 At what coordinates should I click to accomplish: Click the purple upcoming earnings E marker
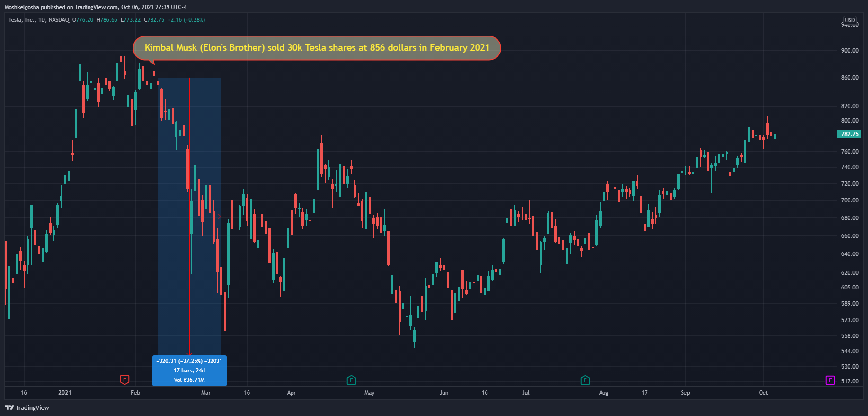[x=830, y=380]
